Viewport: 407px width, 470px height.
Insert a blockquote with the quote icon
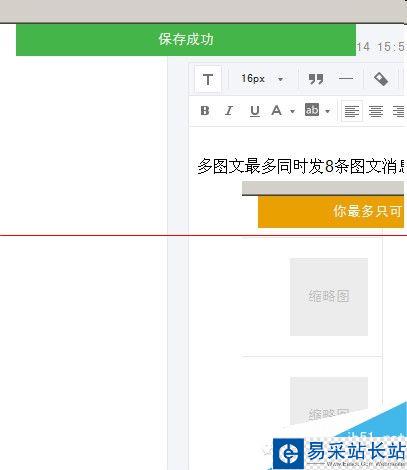click(x=316, y=79)
